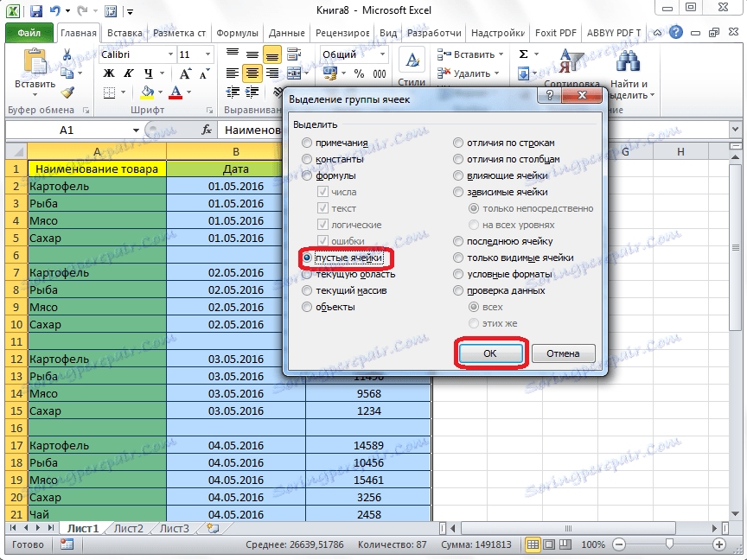This screenshot has height=560, width=747.
Task: Toggle bold (Ж) formatting
Action: pyautogui.click(x=109, y=73)
